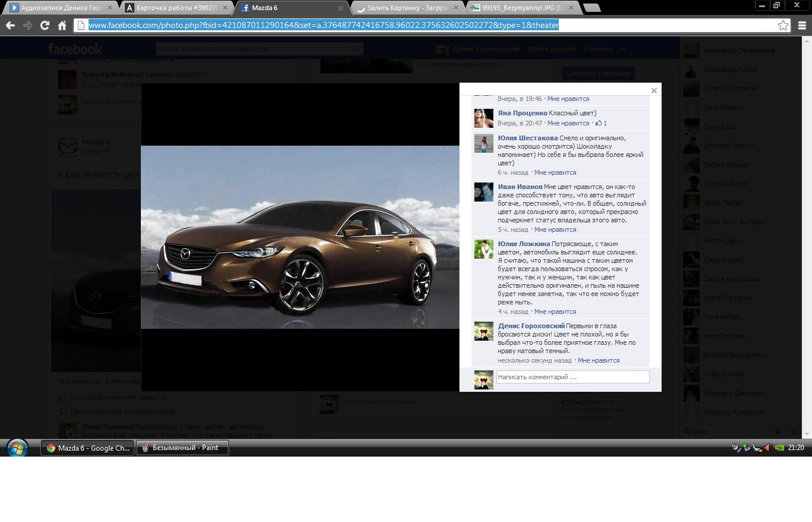This screenshot has height=522, width=812.
Task: Open a new browser tab
Action: pos(591,8)
